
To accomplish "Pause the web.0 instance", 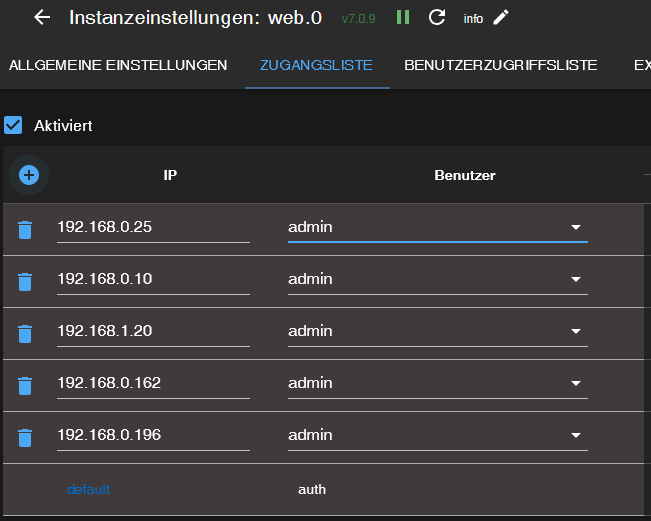I will pyautogui.click(x=403, y=17).
